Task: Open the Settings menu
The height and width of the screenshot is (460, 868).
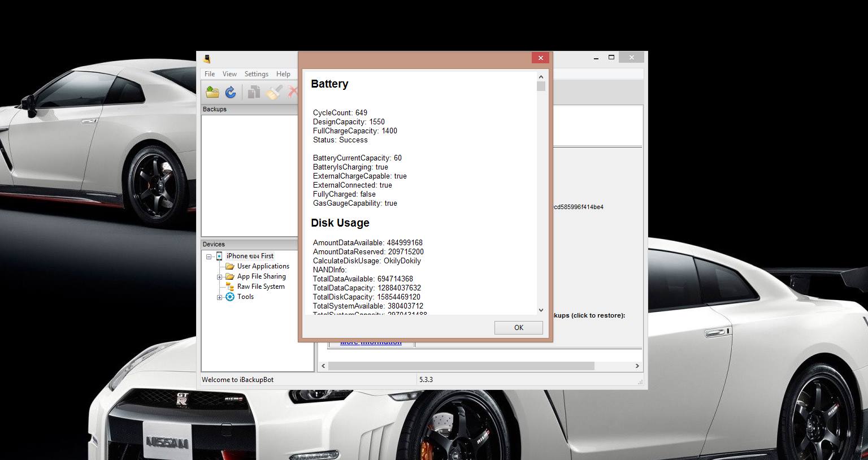Action: pos(256,74)
